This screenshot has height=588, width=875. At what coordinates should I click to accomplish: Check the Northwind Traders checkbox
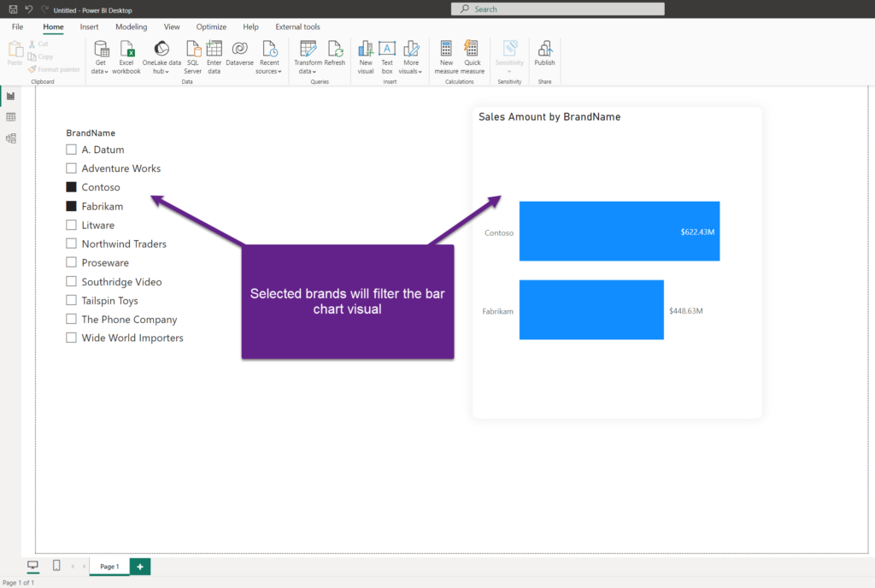click(71, 244)
